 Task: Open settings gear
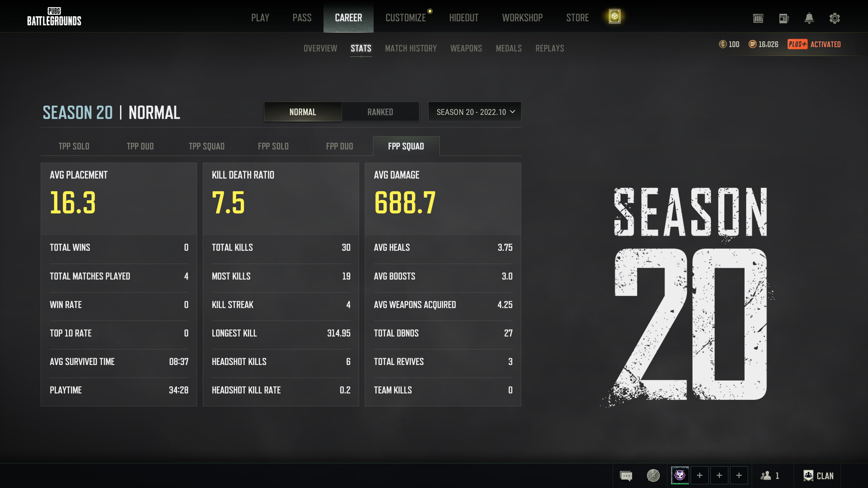click(834, 18)
